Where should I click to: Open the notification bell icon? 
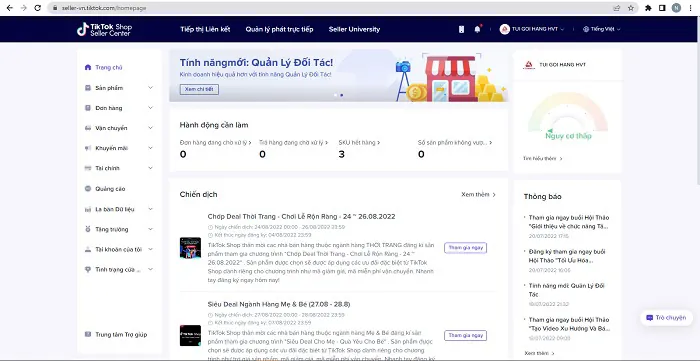pos(477,29)
